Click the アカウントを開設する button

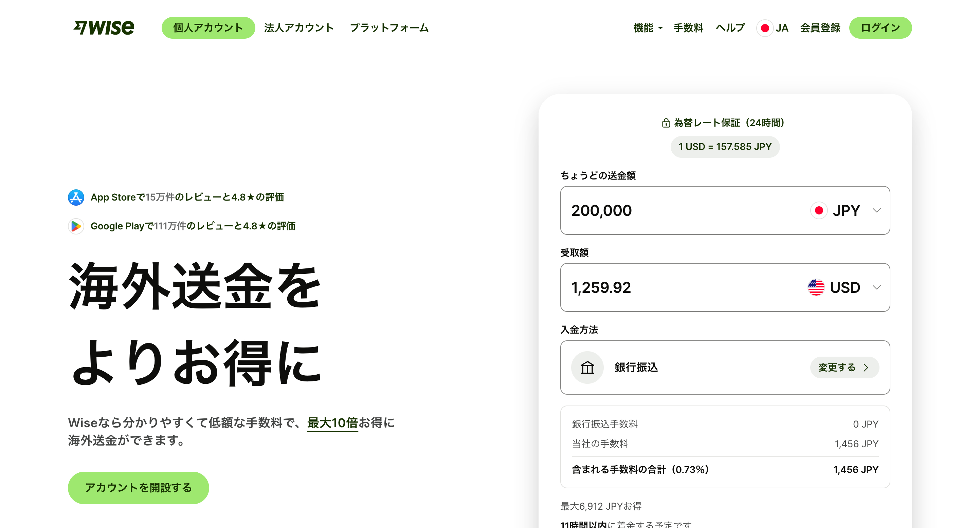(x=138, y=488)
